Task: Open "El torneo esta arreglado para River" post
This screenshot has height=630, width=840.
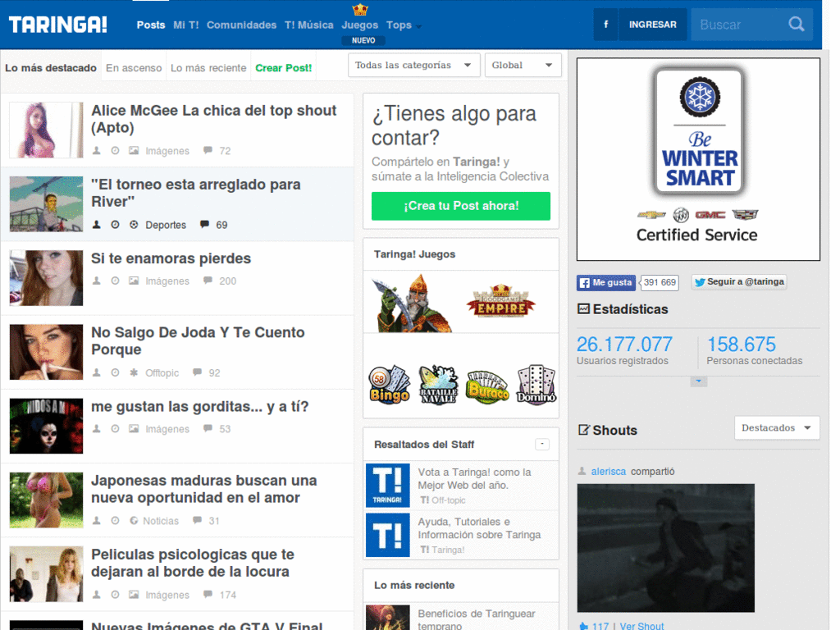Action: click(195, 193)
